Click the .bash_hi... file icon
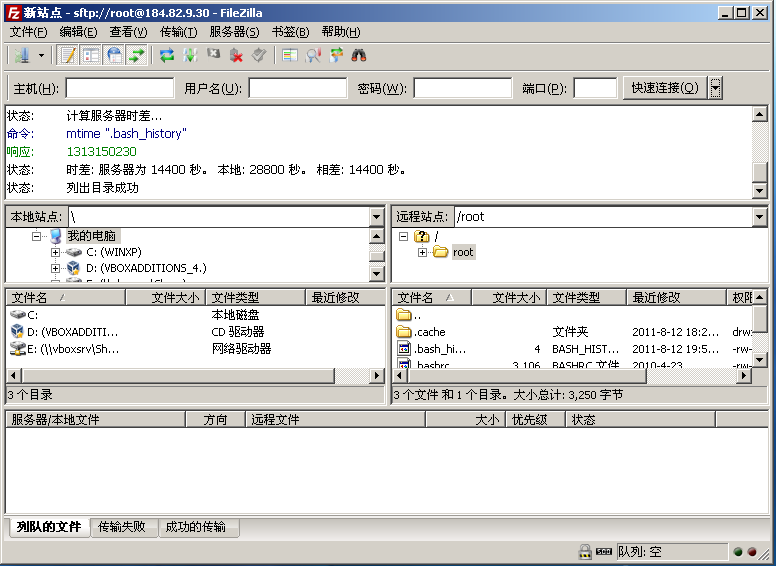This screenshot has height=566, width=776. (404, 349)
